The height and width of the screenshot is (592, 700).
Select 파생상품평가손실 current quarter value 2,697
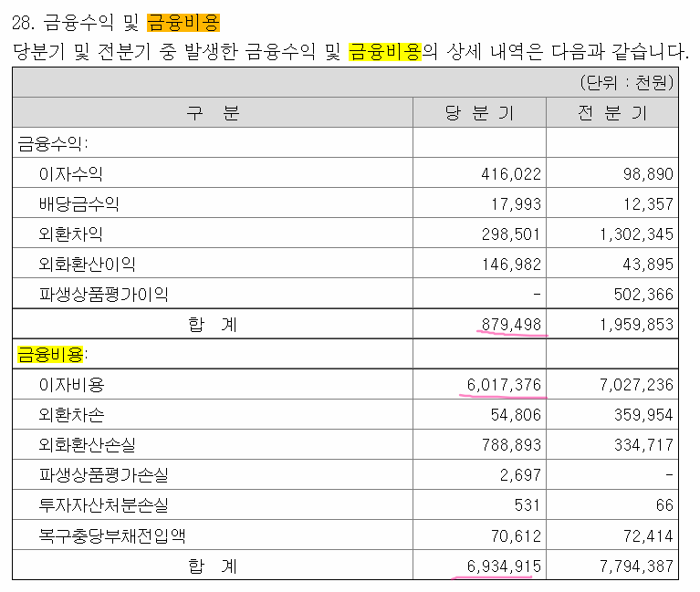point(520,474)
